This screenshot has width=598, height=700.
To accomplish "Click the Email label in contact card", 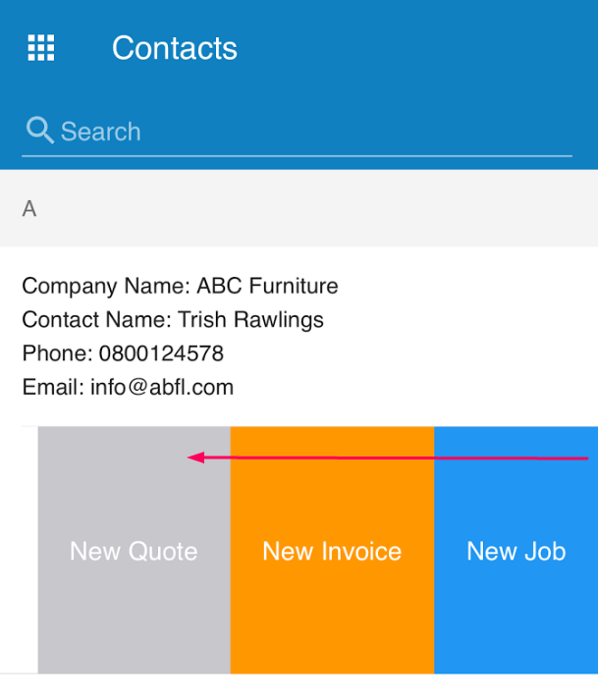I will 53,387.
